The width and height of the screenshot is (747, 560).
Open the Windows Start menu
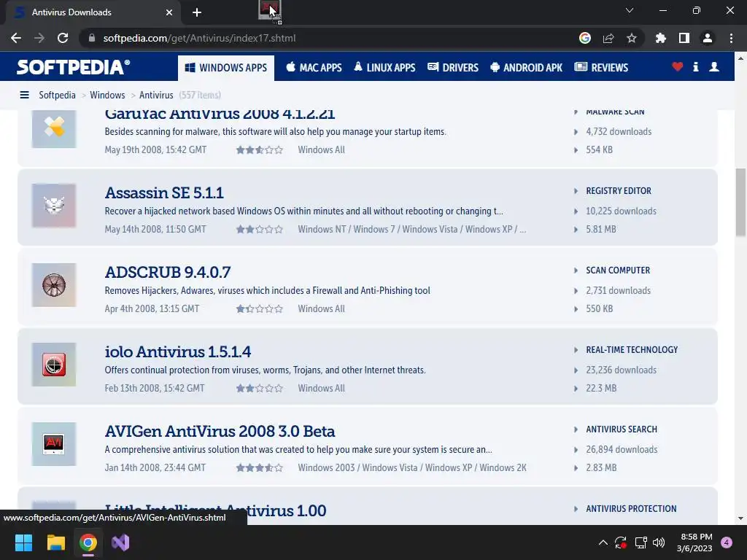(x=23, y=542)
